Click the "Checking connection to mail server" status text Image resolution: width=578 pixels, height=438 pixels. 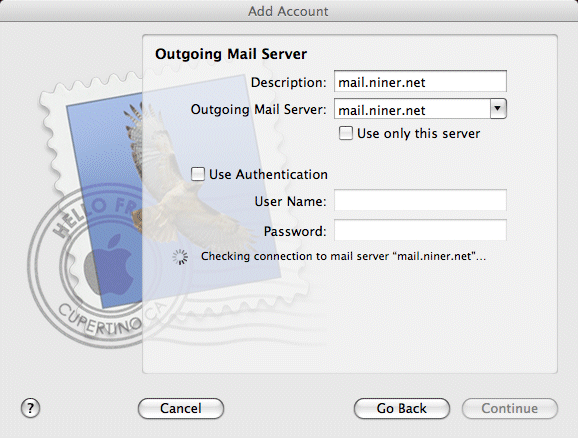point(343,256)
